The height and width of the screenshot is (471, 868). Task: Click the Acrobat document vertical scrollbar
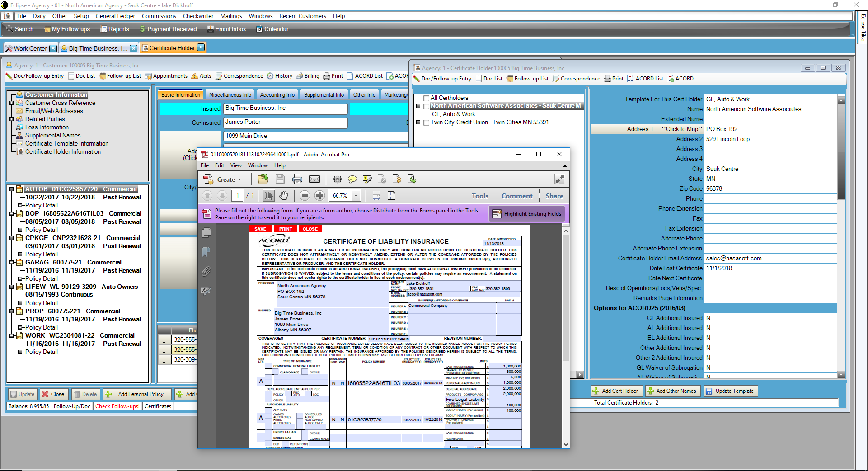pos(566,338)
